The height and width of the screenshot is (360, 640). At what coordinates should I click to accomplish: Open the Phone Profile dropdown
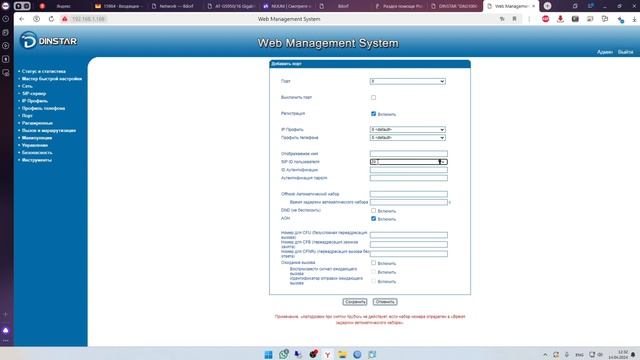click(408, 138)
